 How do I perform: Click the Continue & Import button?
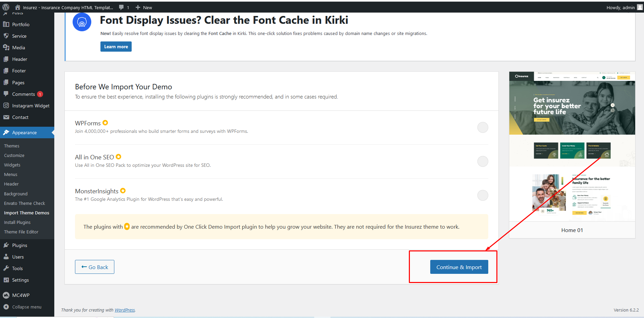click(x=459, y=267)
